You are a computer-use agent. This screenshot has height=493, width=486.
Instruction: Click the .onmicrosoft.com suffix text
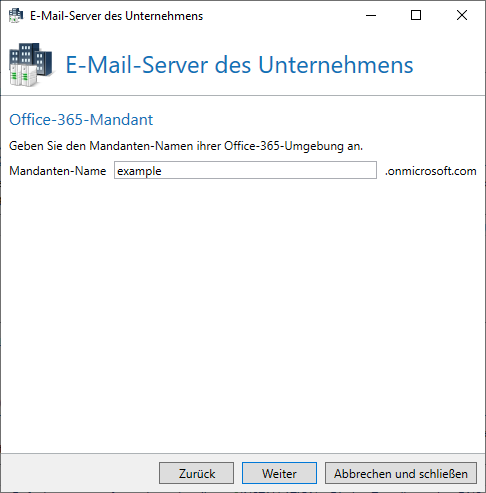[x=431, y=171]
